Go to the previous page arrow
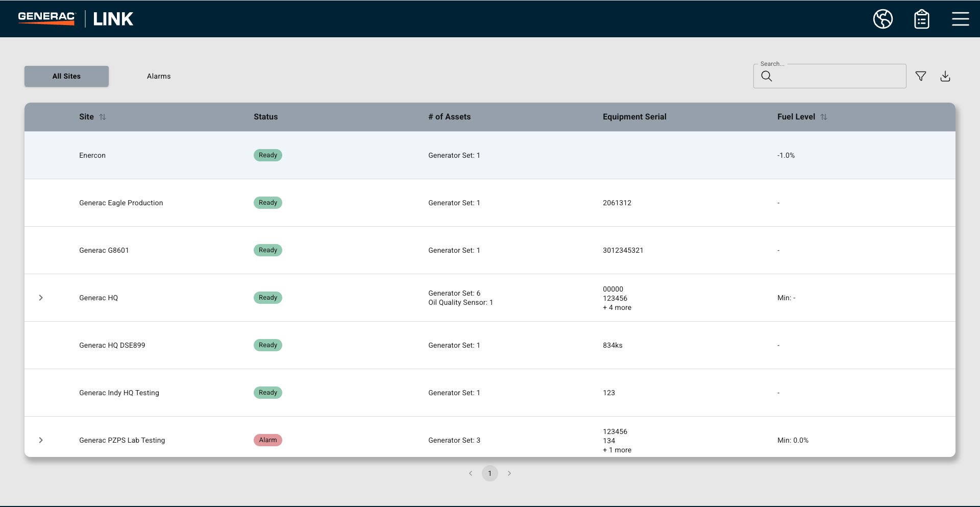The width and height of the screenshot is (980, 507). click(470, 473)
